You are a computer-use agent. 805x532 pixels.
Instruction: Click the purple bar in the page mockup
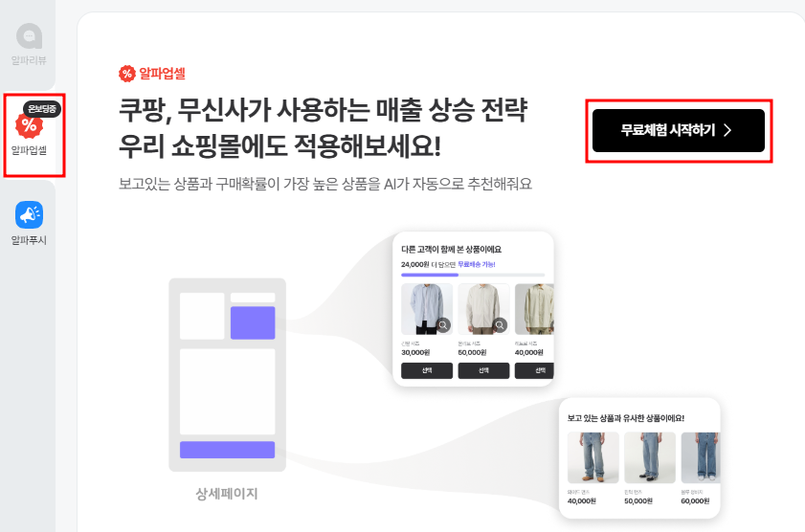(x=228, y=450)
